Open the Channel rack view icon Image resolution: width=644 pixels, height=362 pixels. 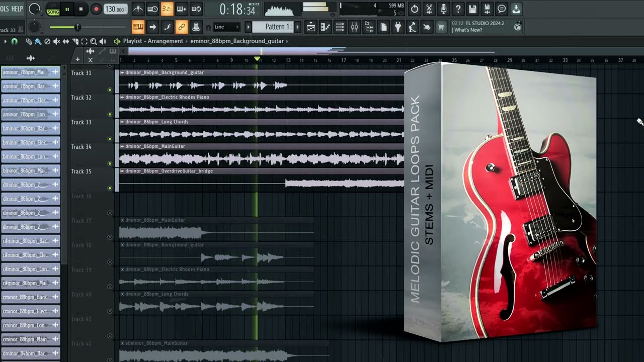[340, 27]
